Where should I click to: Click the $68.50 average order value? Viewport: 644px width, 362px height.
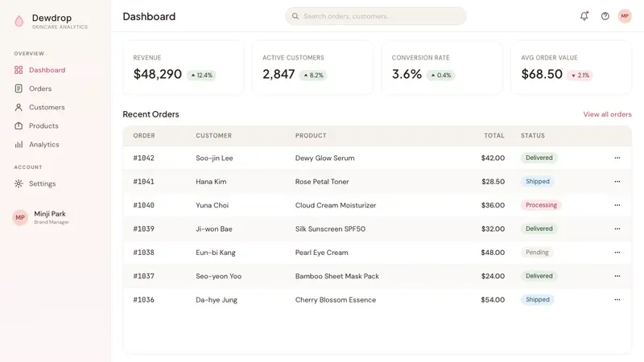click(542, 74)
